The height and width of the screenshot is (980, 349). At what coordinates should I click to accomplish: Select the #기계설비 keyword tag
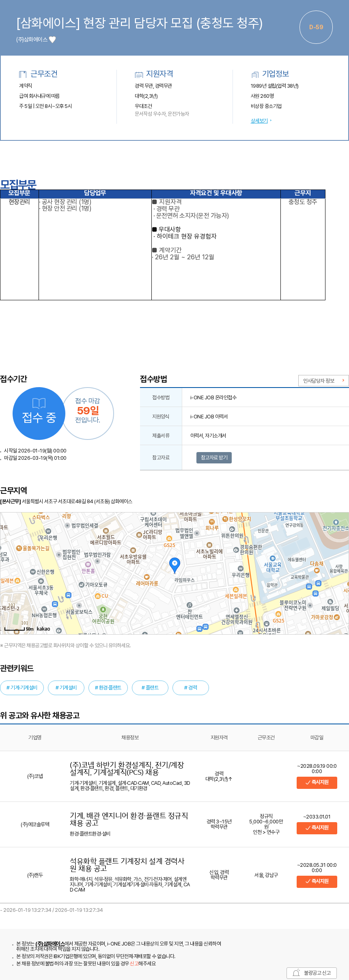coord(66,687)
